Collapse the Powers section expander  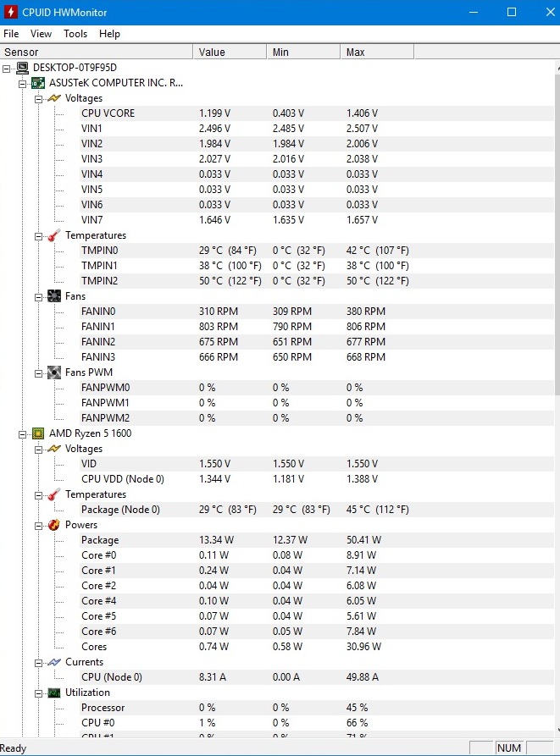pos(39,525)
